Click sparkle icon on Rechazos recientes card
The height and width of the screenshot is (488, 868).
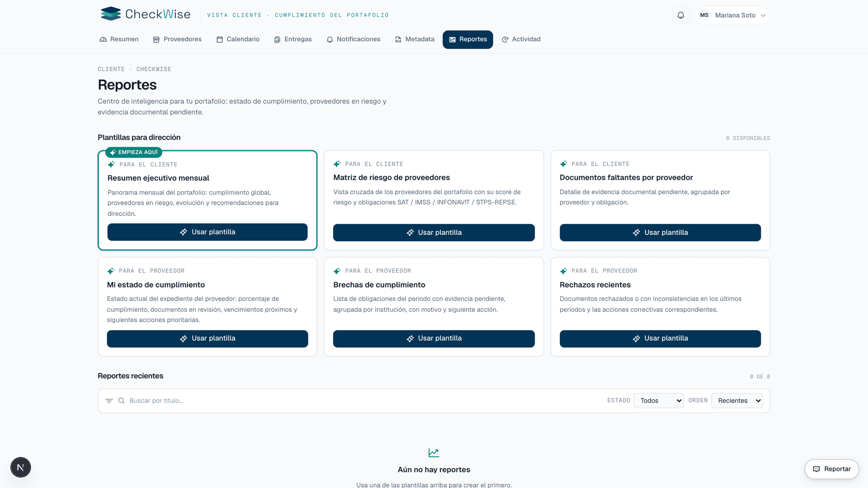pyautogui.click(x=563, y=271)
